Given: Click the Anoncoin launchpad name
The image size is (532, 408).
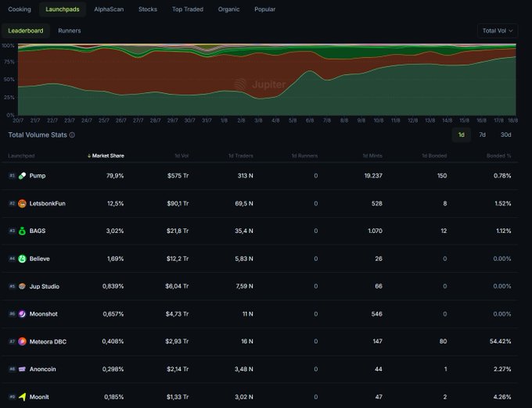Looking at the screenshot, I should (x=42, y=369).
